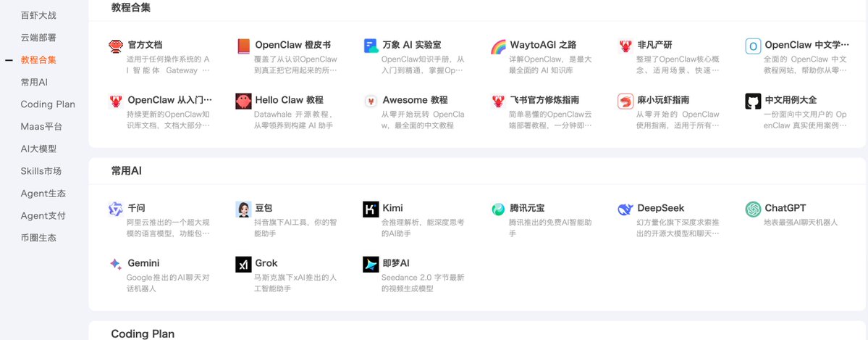Open the DeepSeek title link

coord(661,209)
